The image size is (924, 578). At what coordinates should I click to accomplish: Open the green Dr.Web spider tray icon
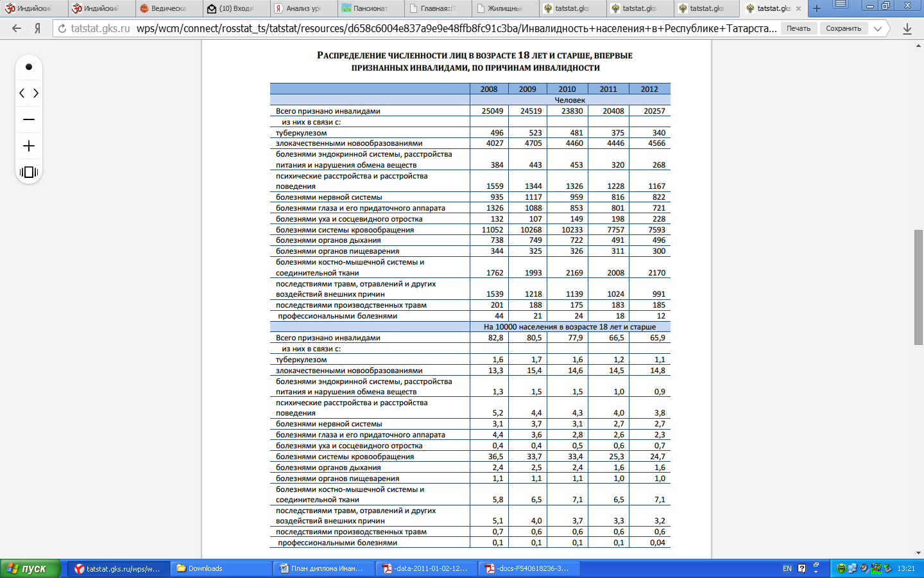pyautogui.click(x=841, y=568)
